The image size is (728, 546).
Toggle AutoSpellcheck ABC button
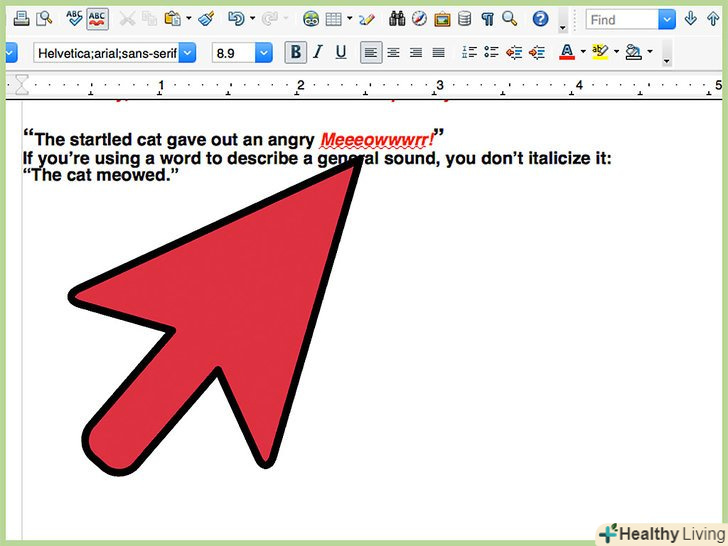97,20
